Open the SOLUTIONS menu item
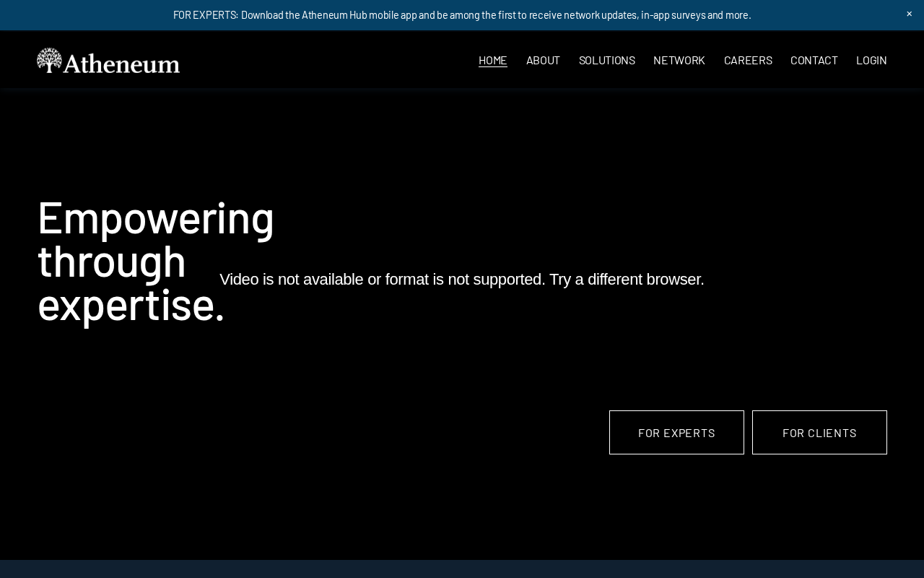 point(607,60)
